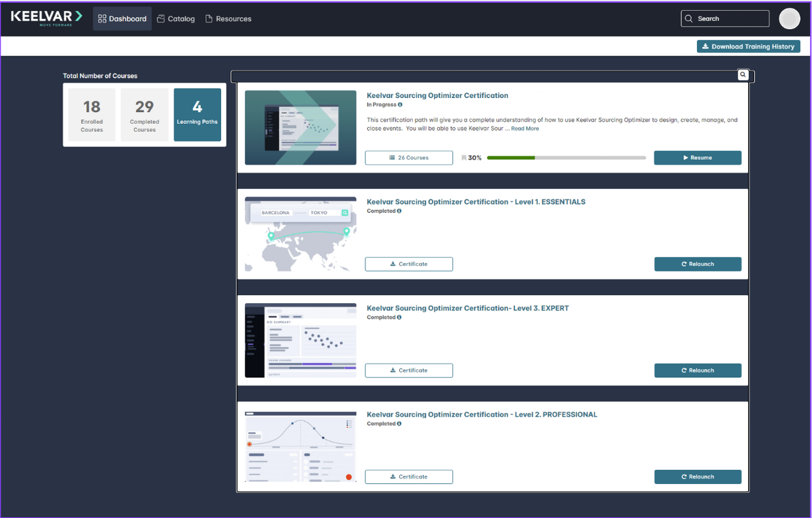Open the Dashboard tab
This screenshot has width=812, height=518.
[x=122, y=18]
